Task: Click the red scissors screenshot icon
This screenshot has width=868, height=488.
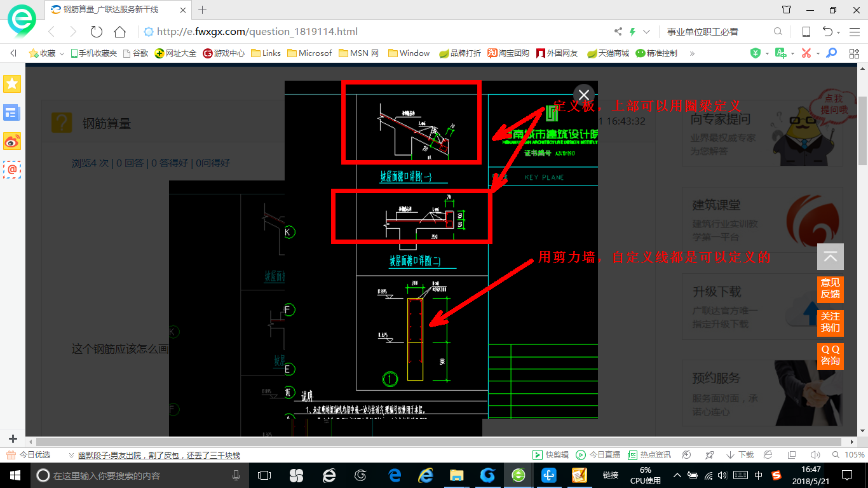Action: coord(806,53)
